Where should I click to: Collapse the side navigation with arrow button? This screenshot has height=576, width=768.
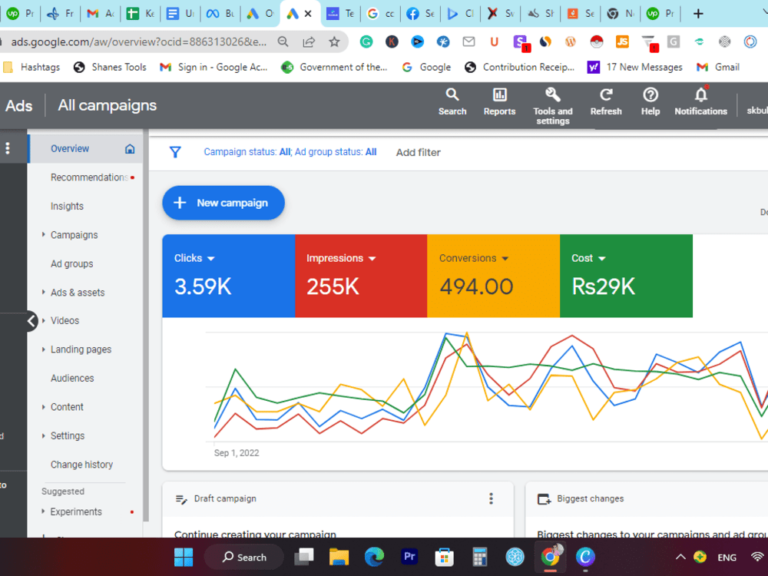(31, 321)
